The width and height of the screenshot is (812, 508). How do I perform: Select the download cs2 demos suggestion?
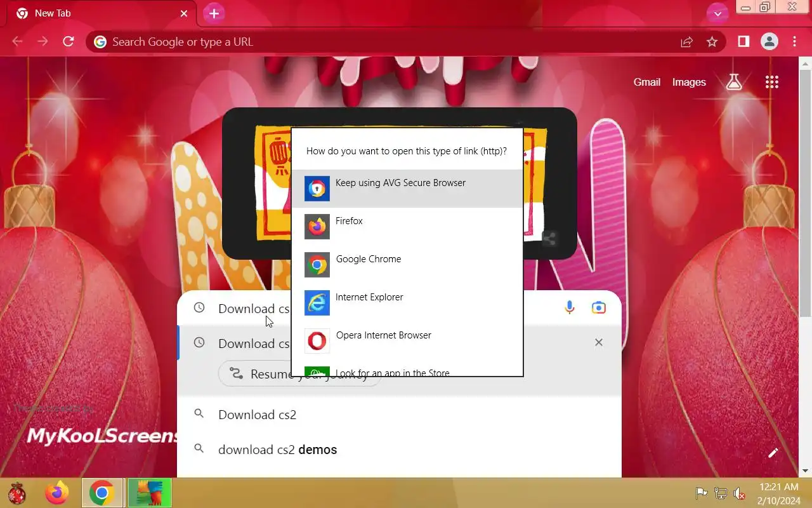click(x=399, y=450)
